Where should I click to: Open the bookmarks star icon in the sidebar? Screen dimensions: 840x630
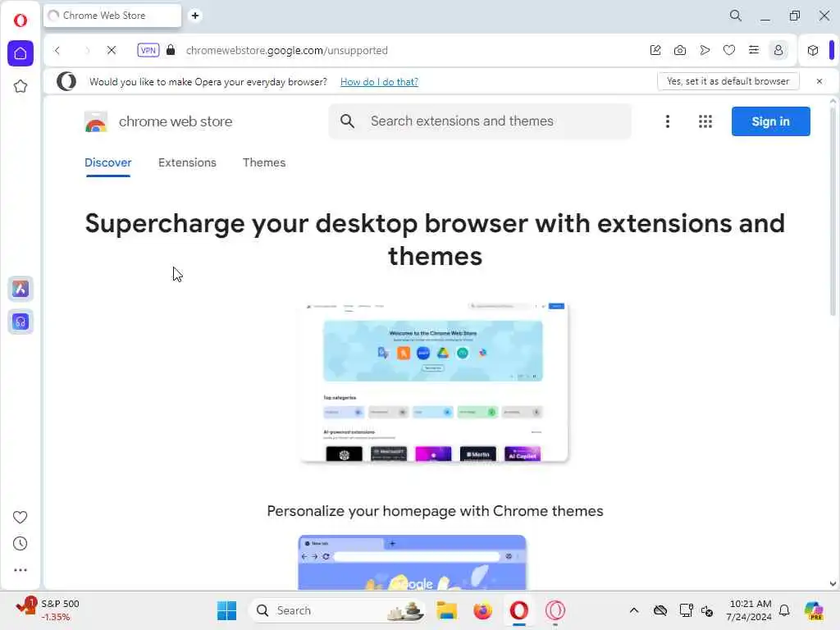[x=21, y=86]
